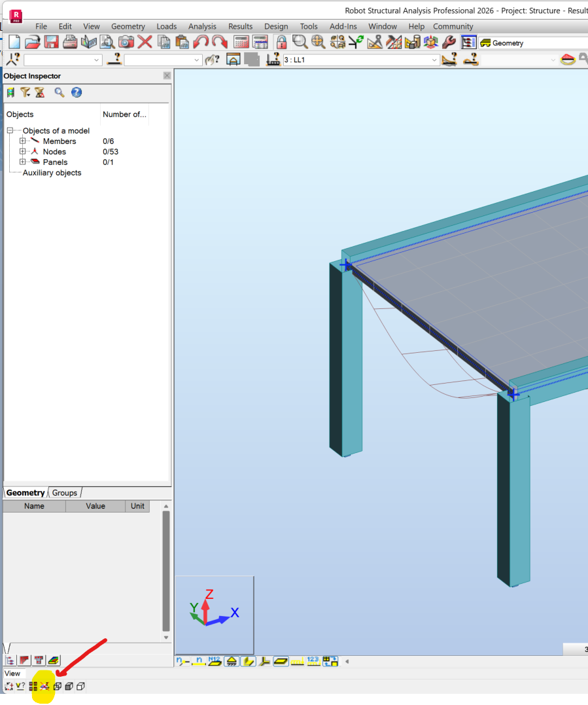Click the search magnifier in Object Inspector
Image resolution: width=588 pixels, height=705 pixels.
59,92
